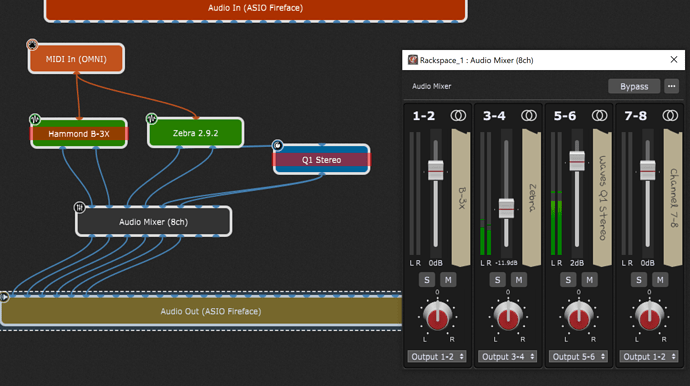Click the Waves Q1 Stereo scribble strip

click(602, 198)
